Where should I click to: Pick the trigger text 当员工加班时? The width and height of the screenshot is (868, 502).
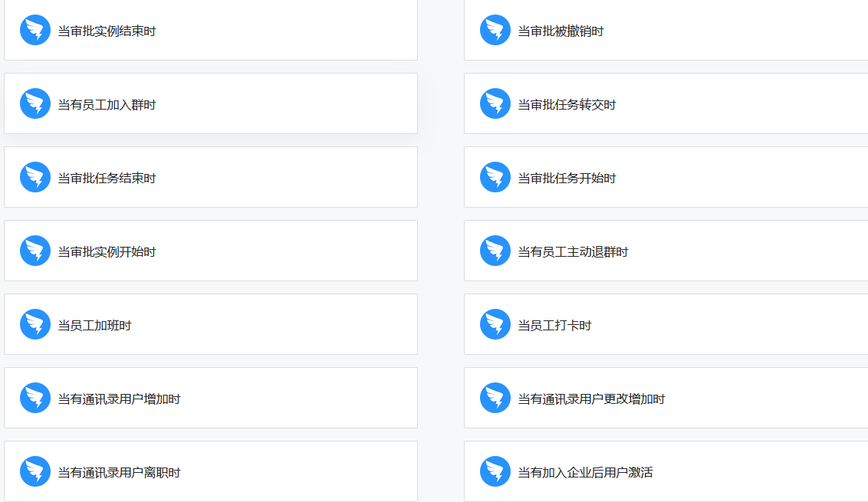tap(94, 326)
